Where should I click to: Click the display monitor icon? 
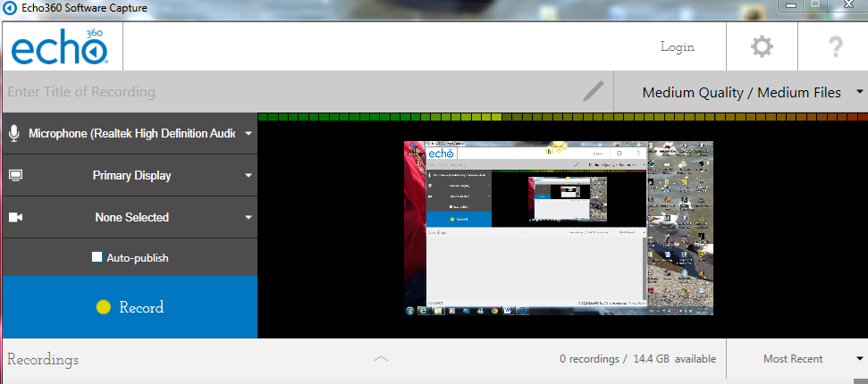point(15,175)
